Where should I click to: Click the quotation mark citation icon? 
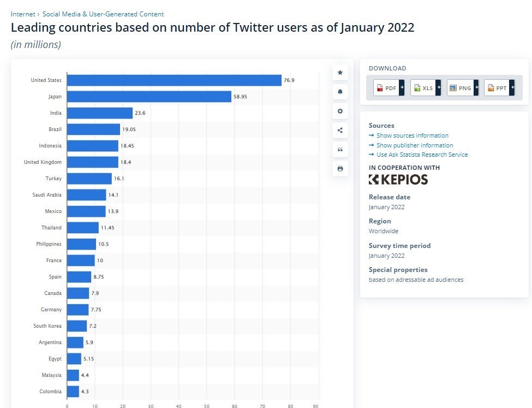tap(340, 149)
